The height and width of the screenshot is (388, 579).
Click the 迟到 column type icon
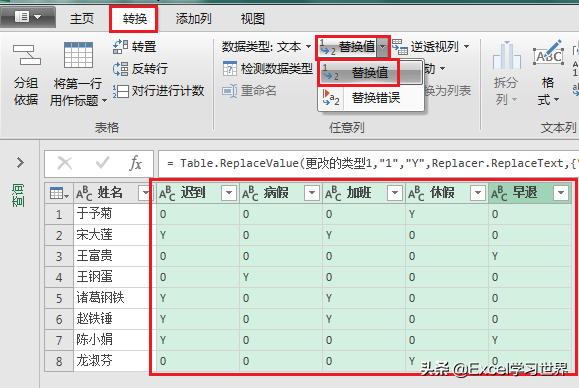click(167, 193)
